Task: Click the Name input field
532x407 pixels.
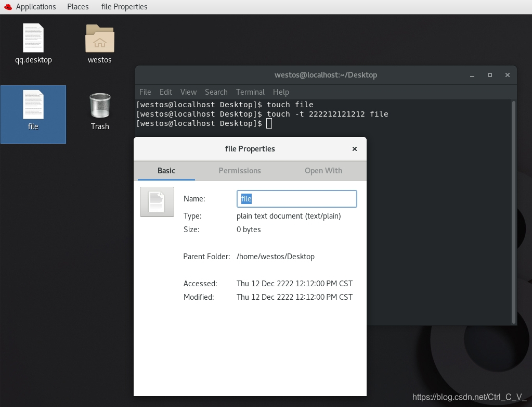Action: click(x=296, y=199)
